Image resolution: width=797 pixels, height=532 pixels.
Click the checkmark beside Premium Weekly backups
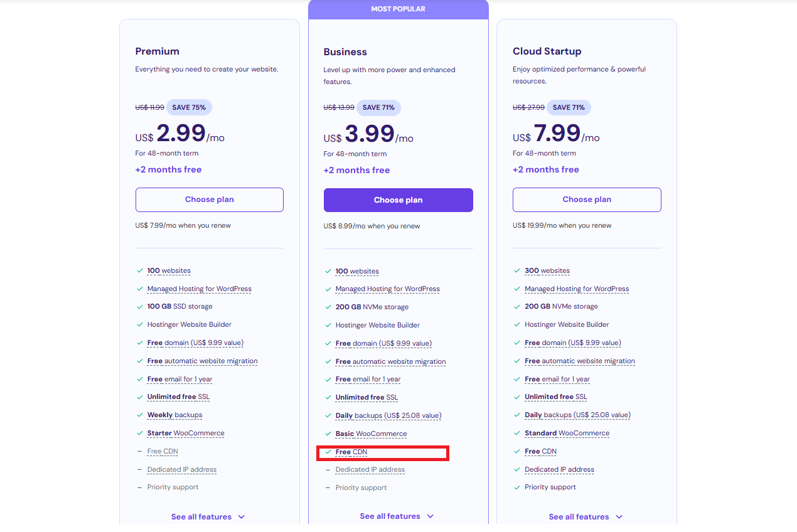[x=139, y=415]
